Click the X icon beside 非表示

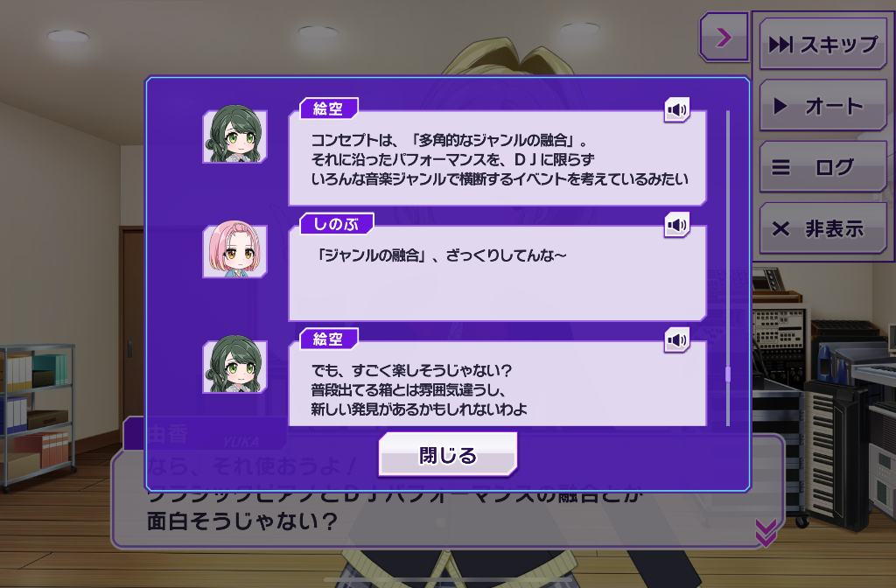780,229
